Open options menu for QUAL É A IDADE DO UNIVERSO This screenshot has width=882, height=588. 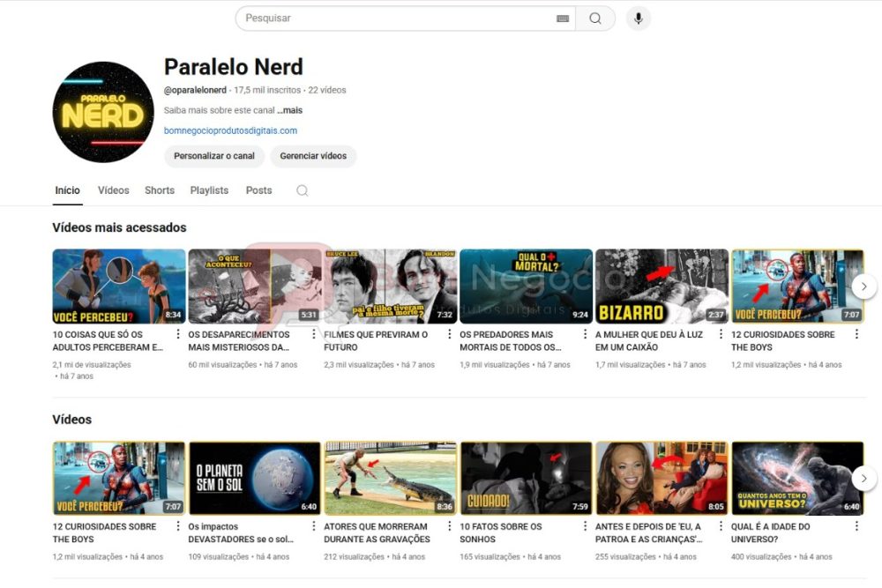point(856,526)
